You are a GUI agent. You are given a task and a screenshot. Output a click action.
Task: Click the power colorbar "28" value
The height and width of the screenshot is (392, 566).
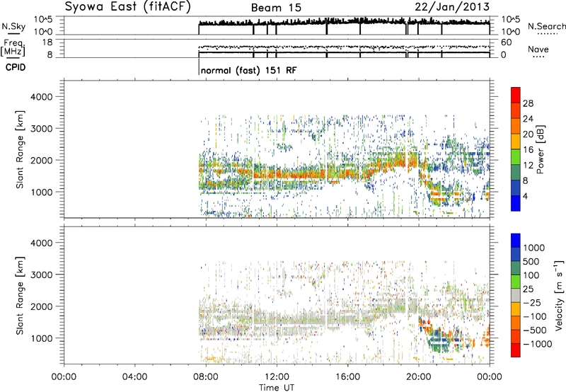[528, 103]
